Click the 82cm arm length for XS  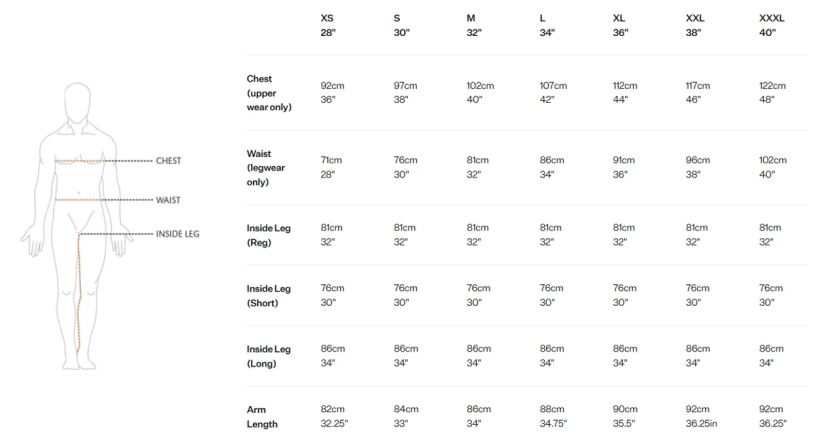333,409
